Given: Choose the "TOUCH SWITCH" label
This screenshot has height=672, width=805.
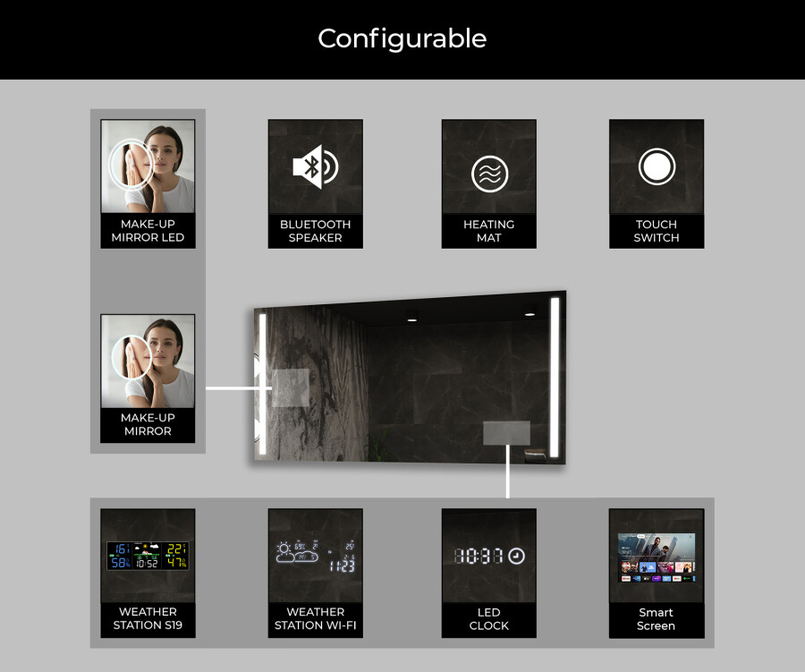Looking at the screenshot, I should (657, 231).
